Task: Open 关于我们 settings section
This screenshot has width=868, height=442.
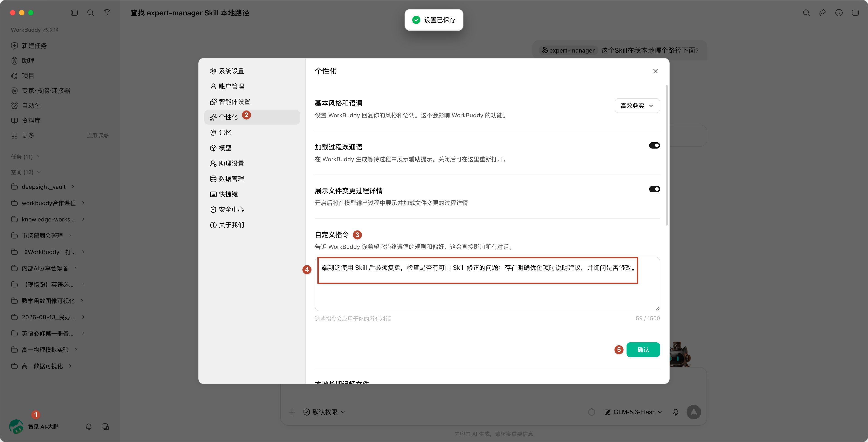Action: click(x=252, y=225)
